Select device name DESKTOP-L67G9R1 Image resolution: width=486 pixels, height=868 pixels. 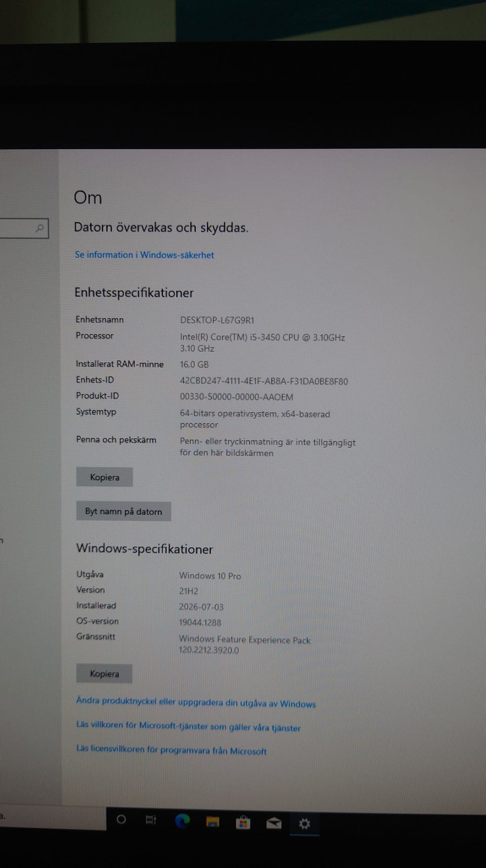(217, 320)
